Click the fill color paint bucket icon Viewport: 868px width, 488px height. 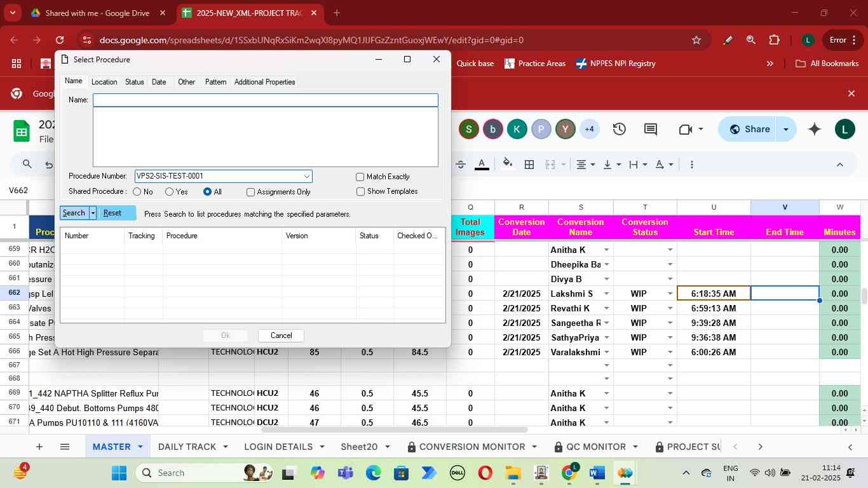tap(507, 165)
